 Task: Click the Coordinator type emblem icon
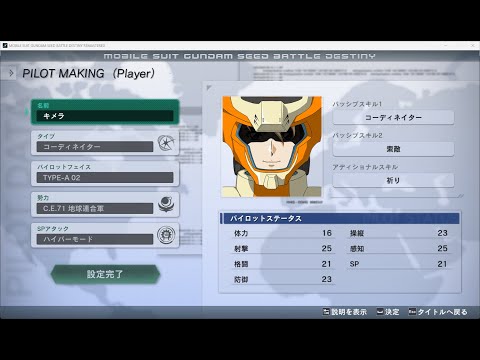point(166,143)
